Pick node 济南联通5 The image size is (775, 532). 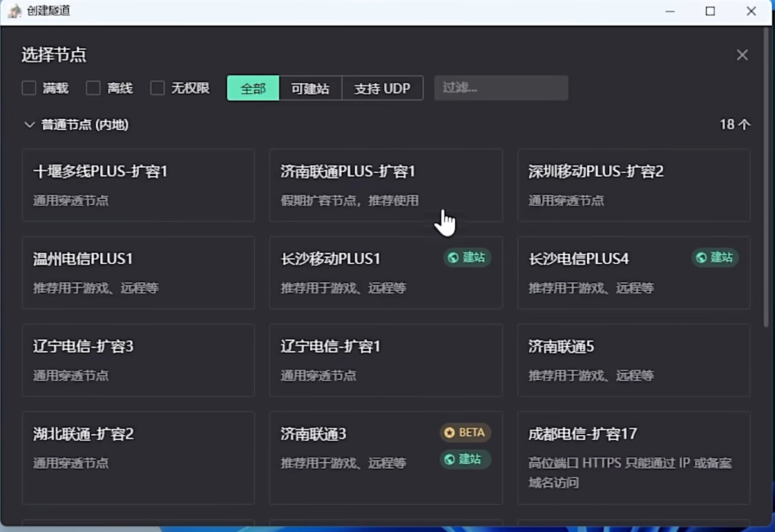point(634,360)
